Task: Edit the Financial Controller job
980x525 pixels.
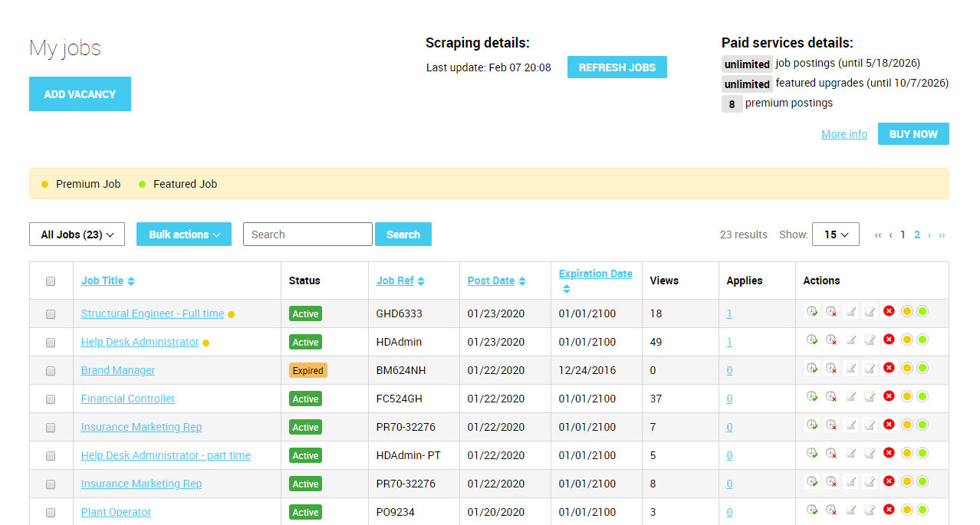Action: pos(850,396)
